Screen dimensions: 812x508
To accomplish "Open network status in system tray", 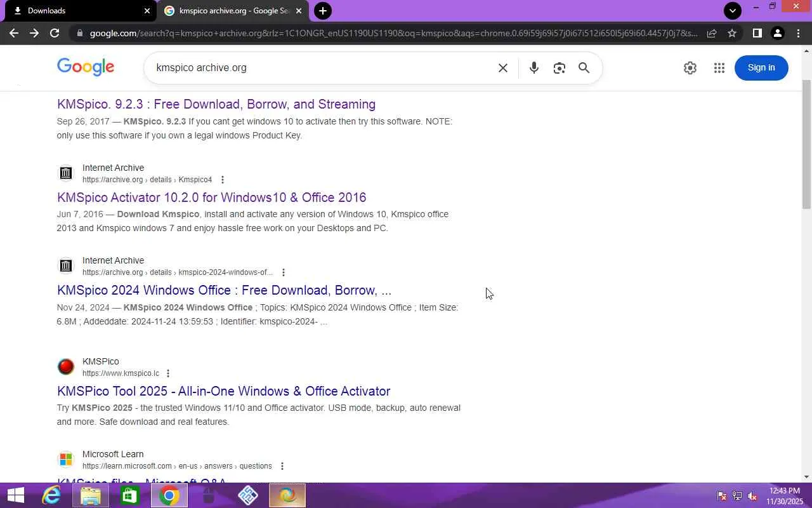I will [x=737, y=496].
